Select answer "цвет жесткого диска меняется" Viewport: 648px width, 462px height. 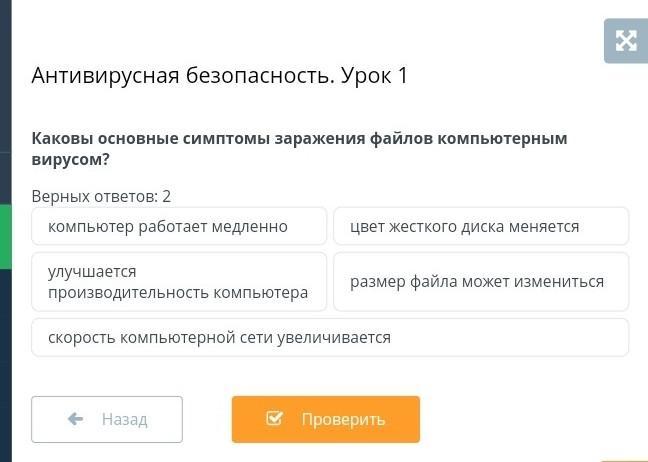point(481,226)
